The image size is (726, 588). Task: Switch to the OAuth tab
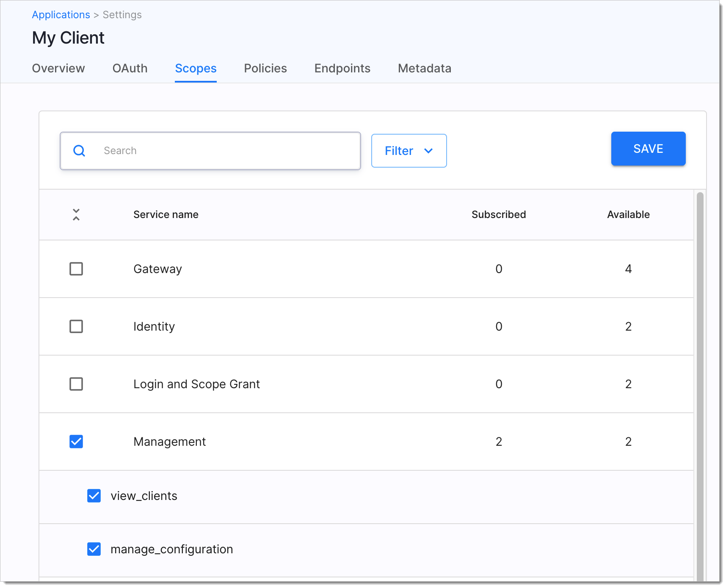(x=130, y=68)
